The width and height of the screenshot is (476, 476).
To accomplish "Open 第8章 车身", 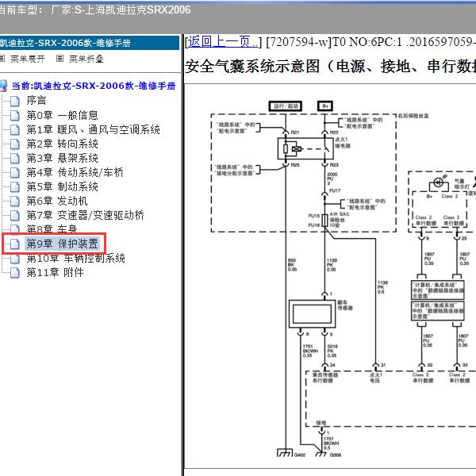I will [52, 228].
